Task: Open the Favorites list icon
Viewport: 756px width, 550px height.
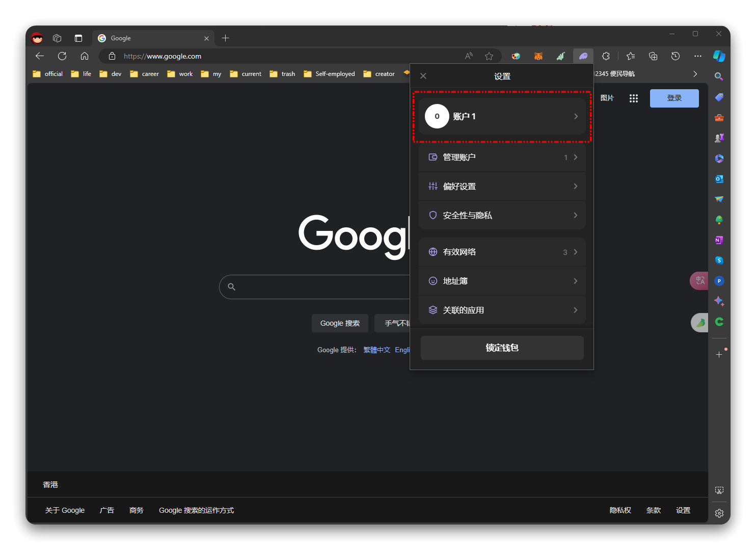Action: [631, 56]
